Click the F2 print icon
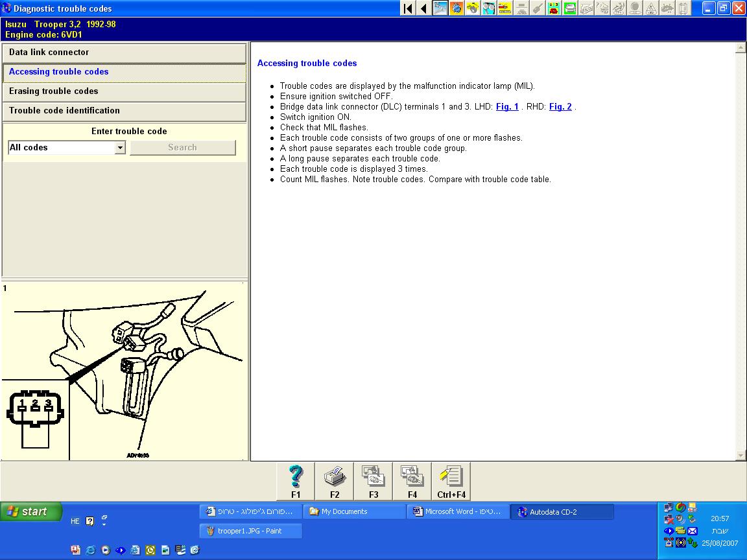747x560 pixels. point(335,480)
